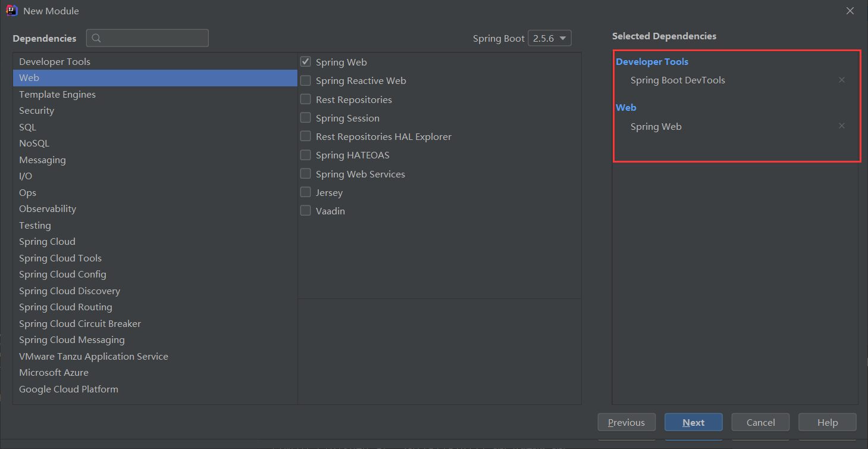Select Spring Cloud Circuit Breaker category
868x449 pixels.
tap(155, 323)
